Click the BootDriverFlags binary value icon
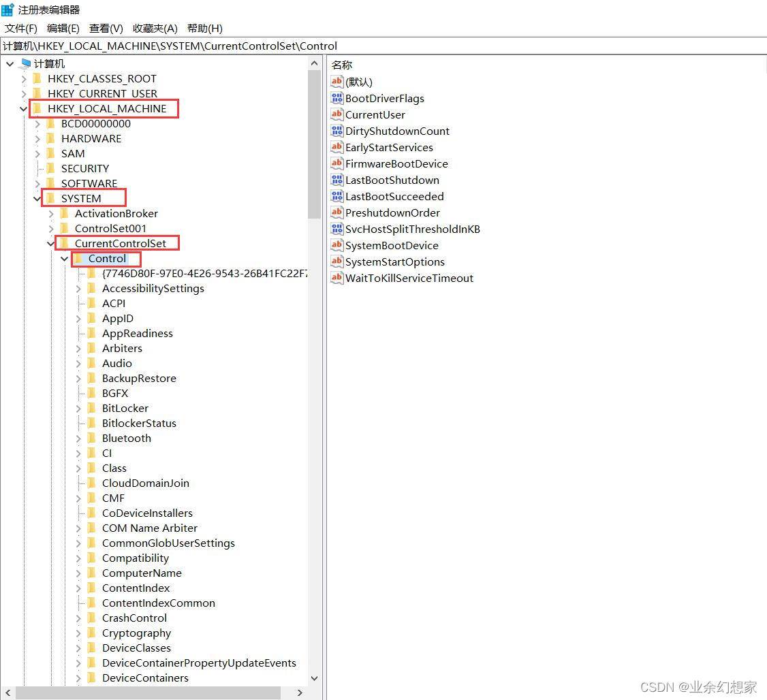Image resolution: width=767 pixels, height=700 pixels. click(x=336, y=98)
